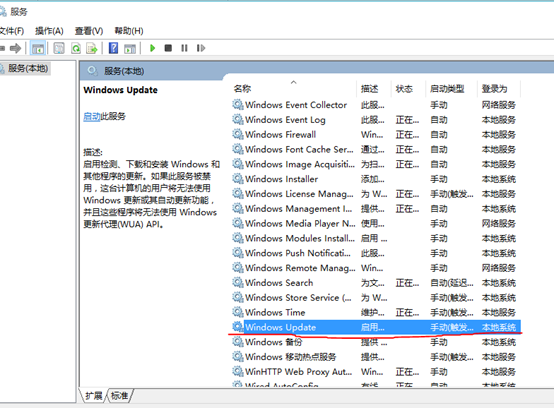
Task: Sort by the 启动类型 column header
Action: [x=447, y=89]
